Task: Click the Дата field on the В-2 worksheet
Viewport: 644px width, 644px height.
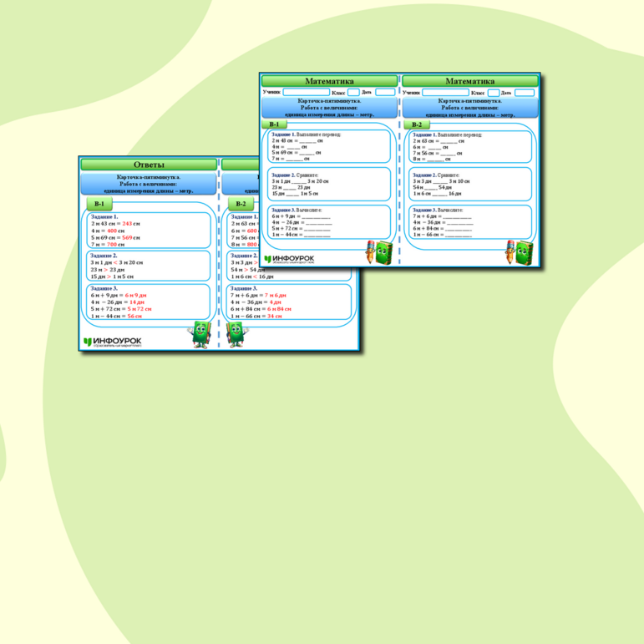Action: [x=525, y=92]
